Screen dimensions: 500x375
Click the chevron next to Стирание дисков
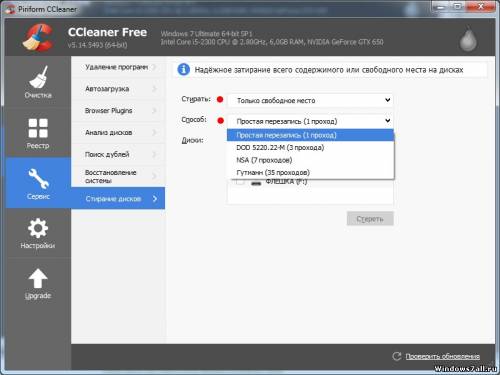(155, 199)
